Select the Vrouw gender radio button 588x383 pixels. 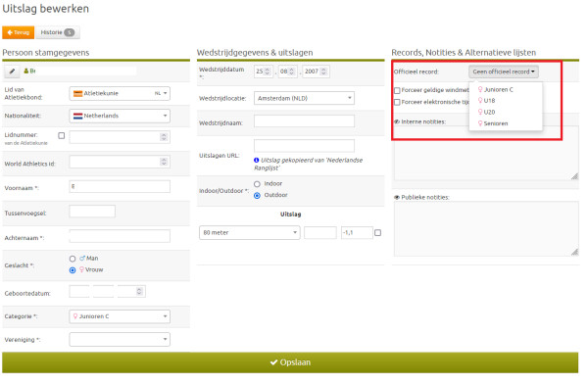coord(73,270)
